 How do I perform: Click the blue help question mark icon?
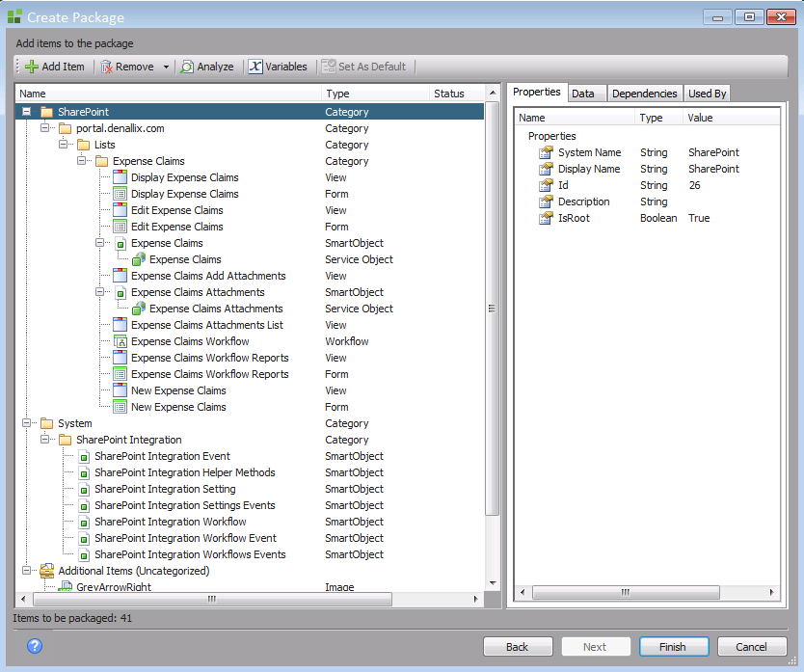pyautogui.click(x=35, y=646)
